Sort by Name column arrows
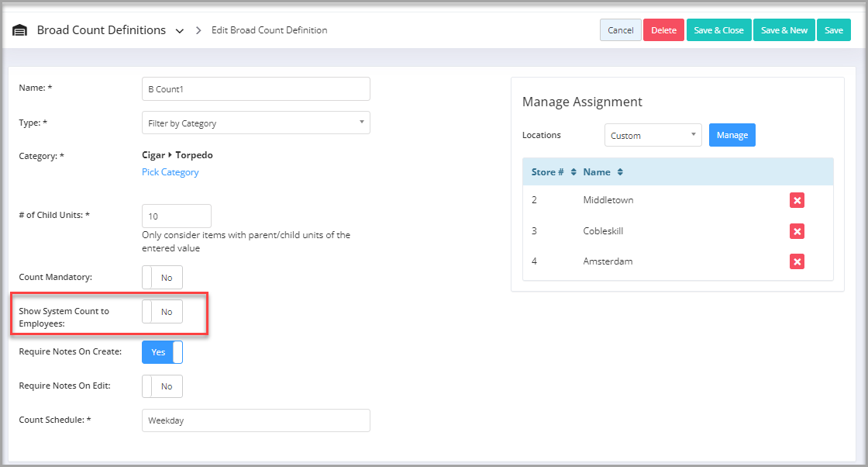This screenshot has width=868, height=467. [x=620, y=172]
